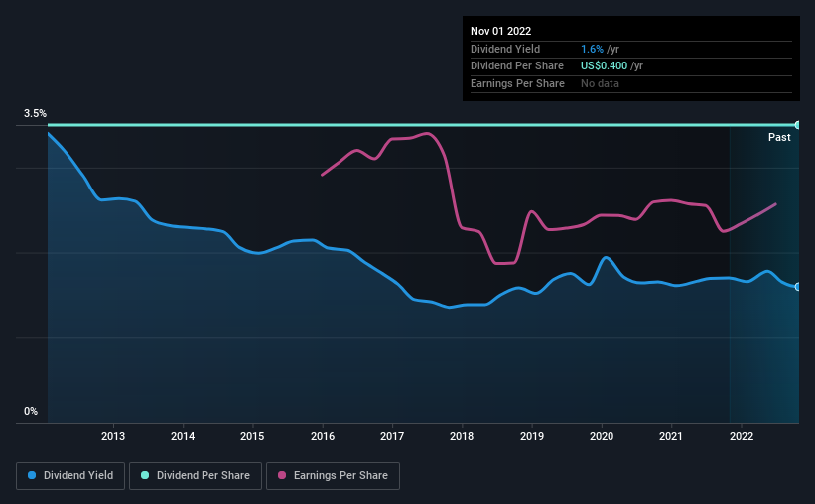Image resolution: width=815 pixels, height=504 pixels.
Task: Click the 2022 x-axis label
Action: coord(742,436)
